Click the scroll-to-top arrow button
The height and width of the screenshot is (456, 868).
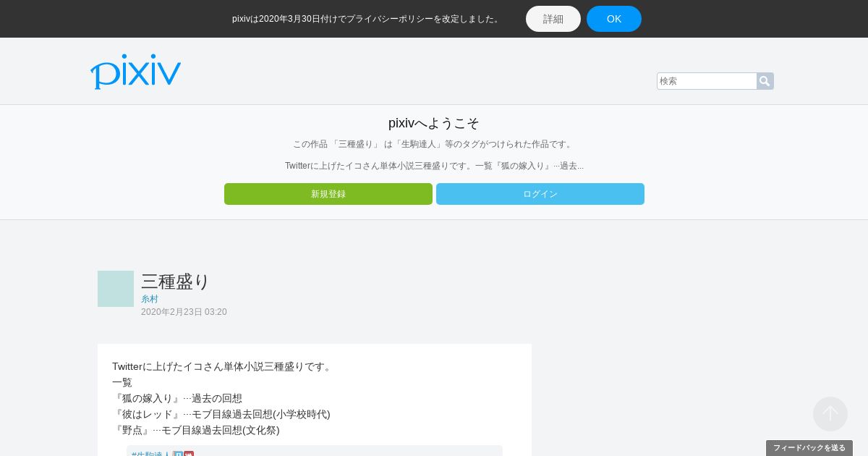point(830,414)
